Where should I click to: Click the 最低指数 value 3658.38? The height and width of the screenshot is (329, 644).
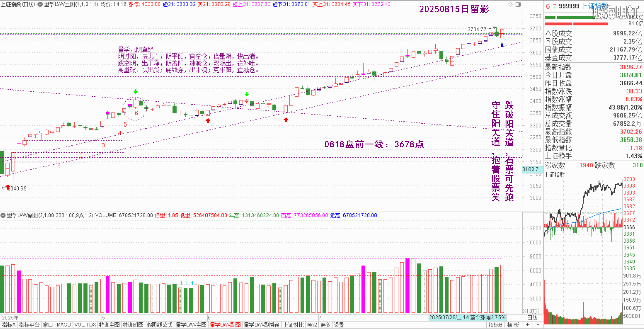coord(631,140)
